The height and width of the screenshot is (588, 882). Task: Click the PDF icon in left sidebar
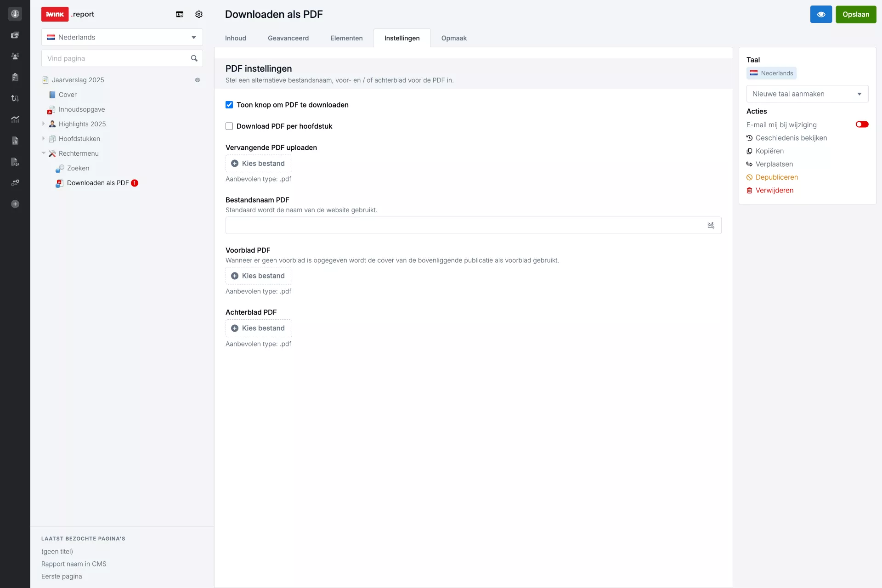tap(15, 162)
